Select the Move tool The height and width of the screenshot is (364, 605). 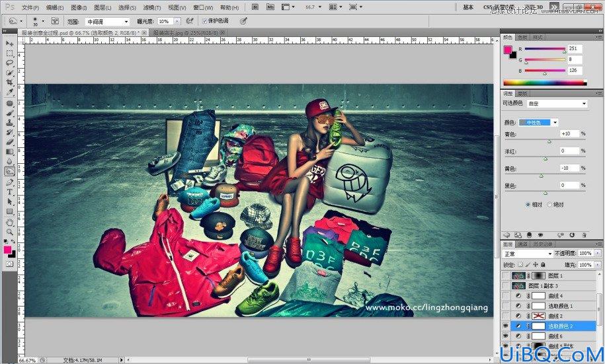10,44
